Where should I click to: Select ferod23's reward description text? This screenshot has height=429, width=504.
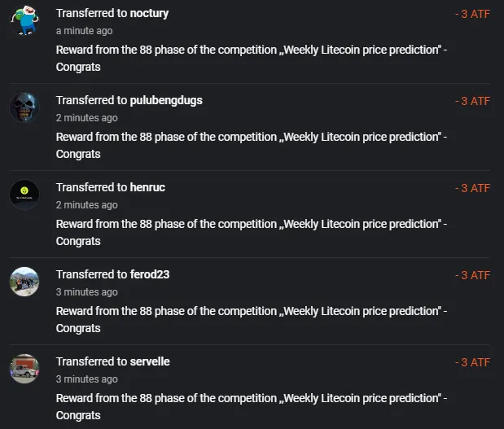click(252, 320)
